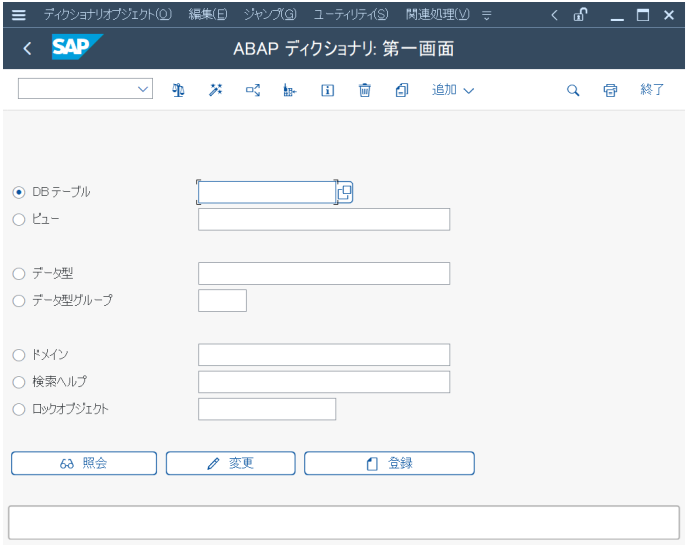Click the status message bar at bottom
The image size is (690, 550).
(344, 523)
